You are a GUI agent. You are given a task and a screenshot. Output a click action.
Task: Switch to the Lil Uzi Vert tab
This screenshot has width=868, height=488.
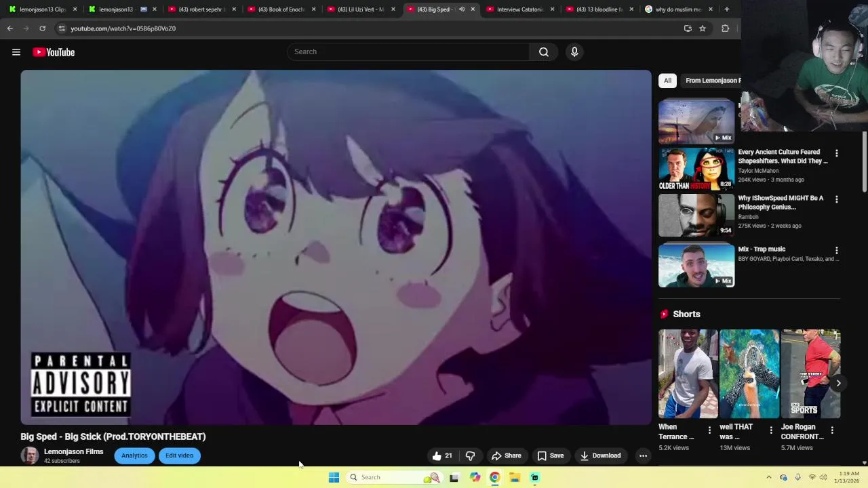pos(360,9)
